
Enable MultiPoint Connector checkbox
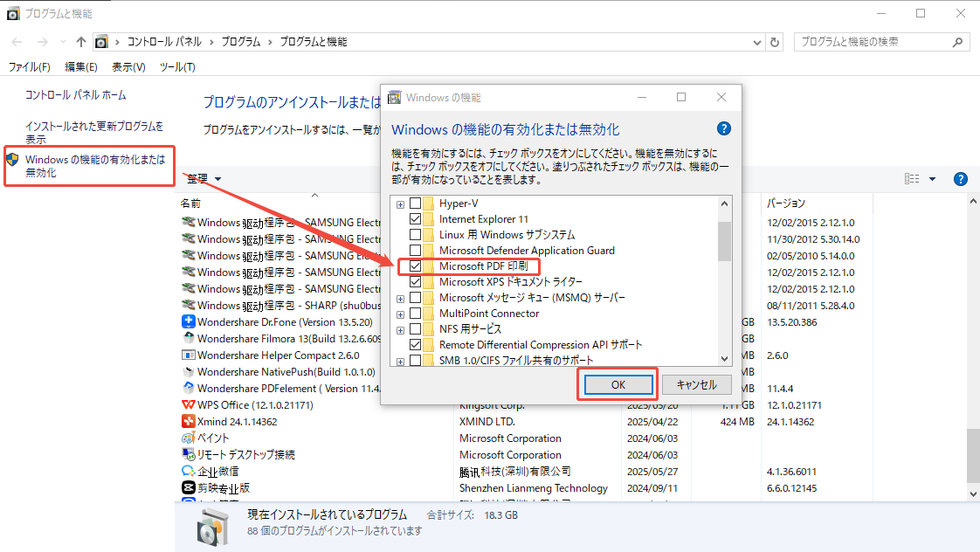415,314
